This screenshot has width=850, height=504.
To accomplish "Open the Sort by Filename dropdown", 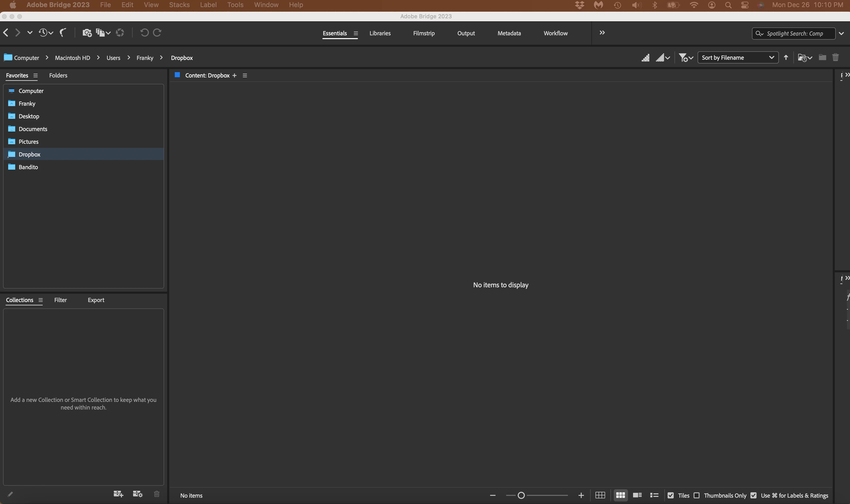I will [x=738, y=58].
